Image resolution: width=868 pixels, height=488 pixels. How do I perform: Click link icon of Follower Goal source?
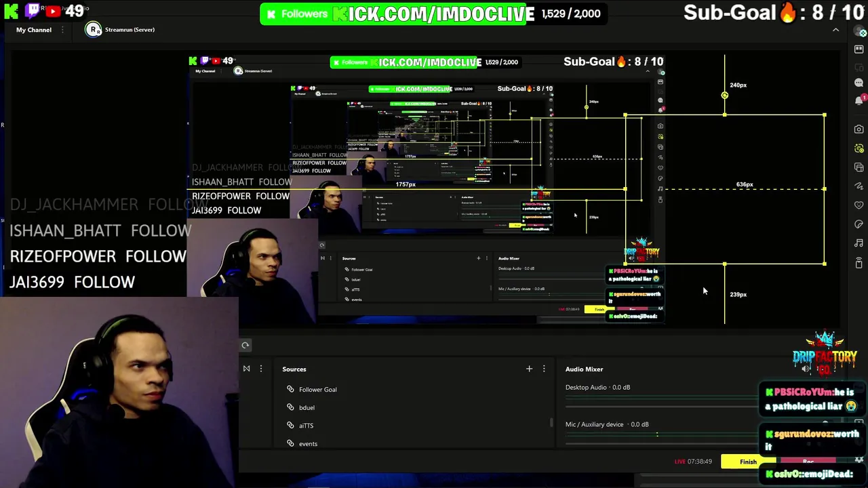coord(290,389)
